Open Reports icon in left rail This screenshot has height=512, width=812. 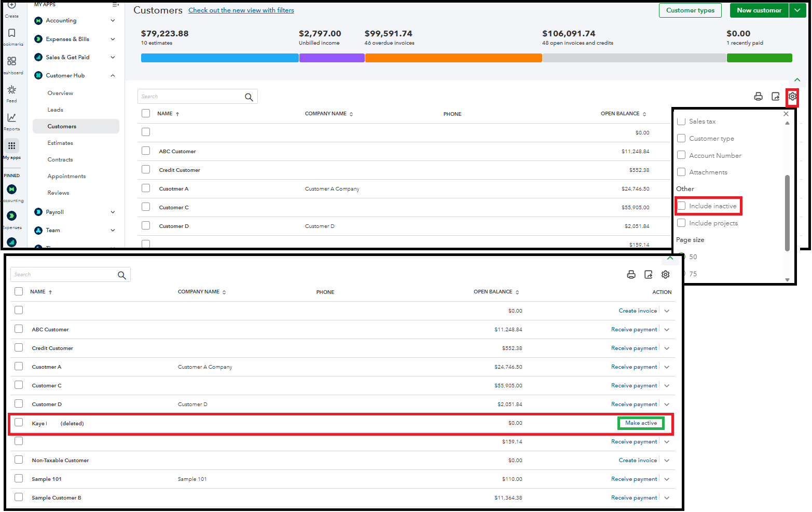click(12, 118)
